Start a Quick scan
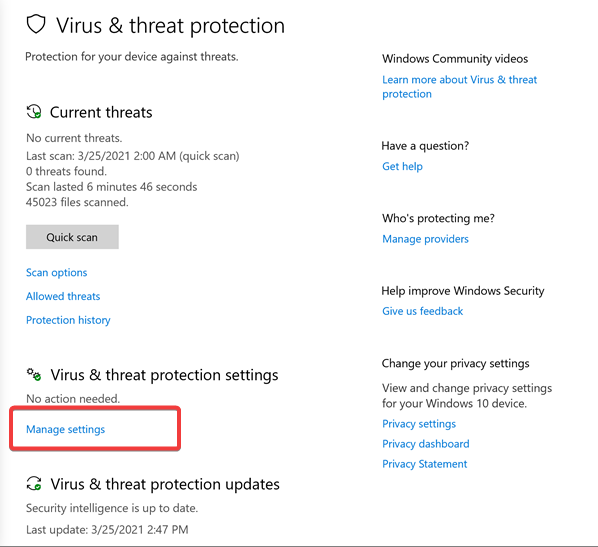This screenshot has height=547, width=598. [72, 237]
